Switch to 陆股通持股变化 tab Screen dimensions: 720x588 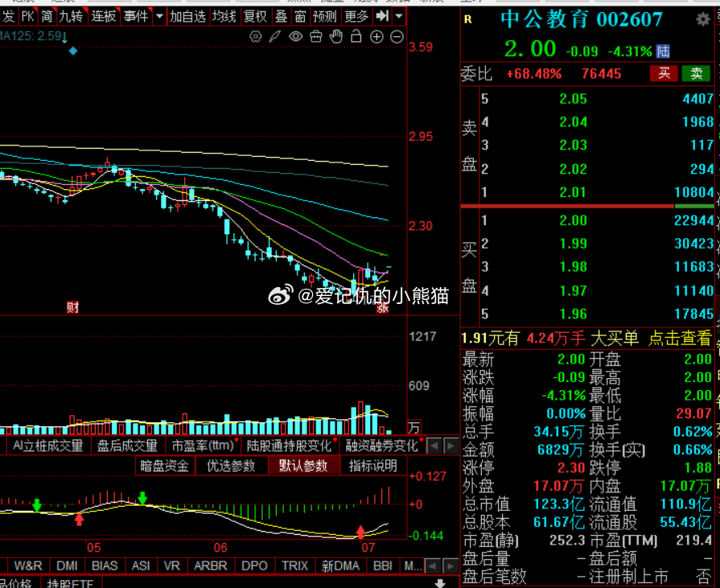tap(290, 446)
